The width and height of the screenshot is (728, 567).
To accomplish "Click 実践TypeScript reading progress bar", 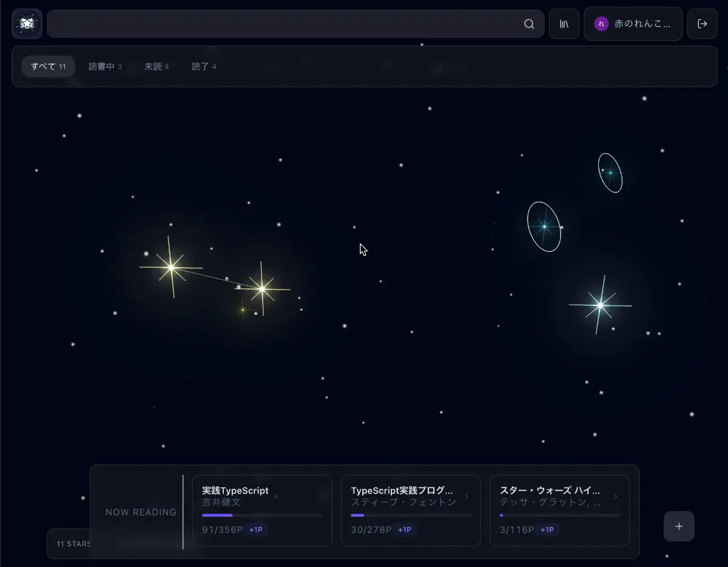I will tap(262, 515).
